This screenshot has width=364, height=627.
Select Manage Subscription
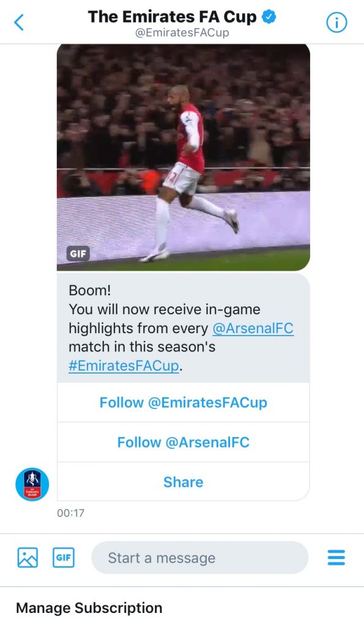point(91,607)
